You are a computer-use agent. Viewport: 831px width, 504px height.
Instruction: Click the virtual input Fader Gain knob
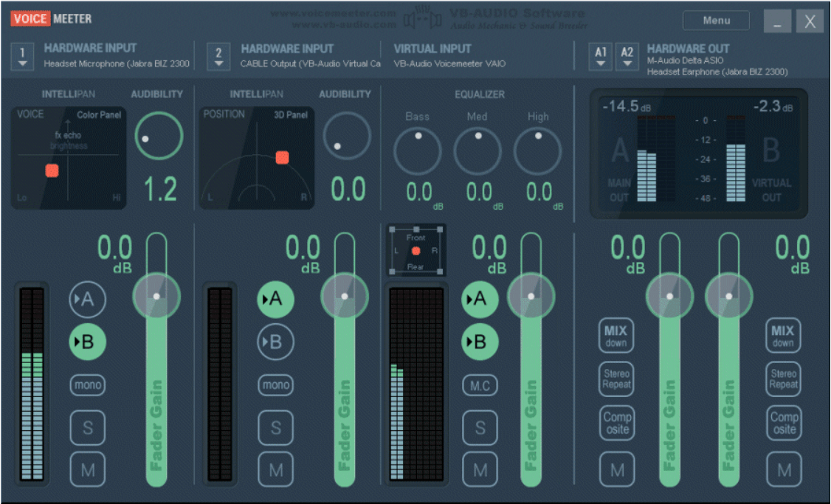(x=531, y=296)
